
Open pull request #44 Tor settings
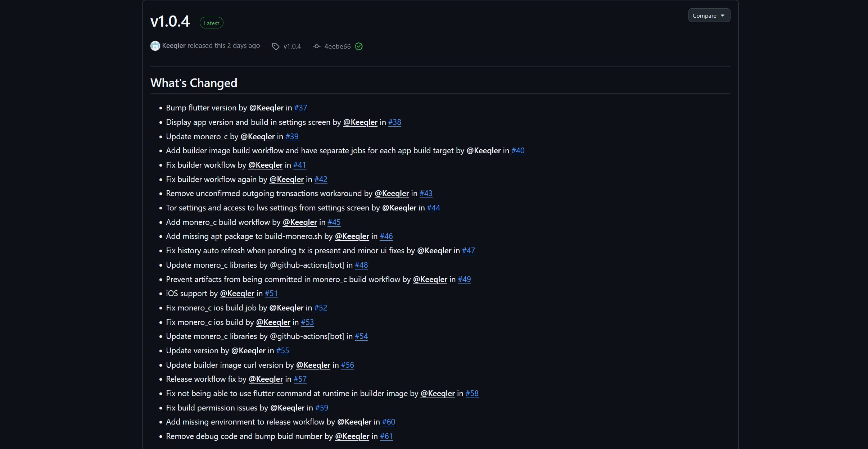[433, 208]
